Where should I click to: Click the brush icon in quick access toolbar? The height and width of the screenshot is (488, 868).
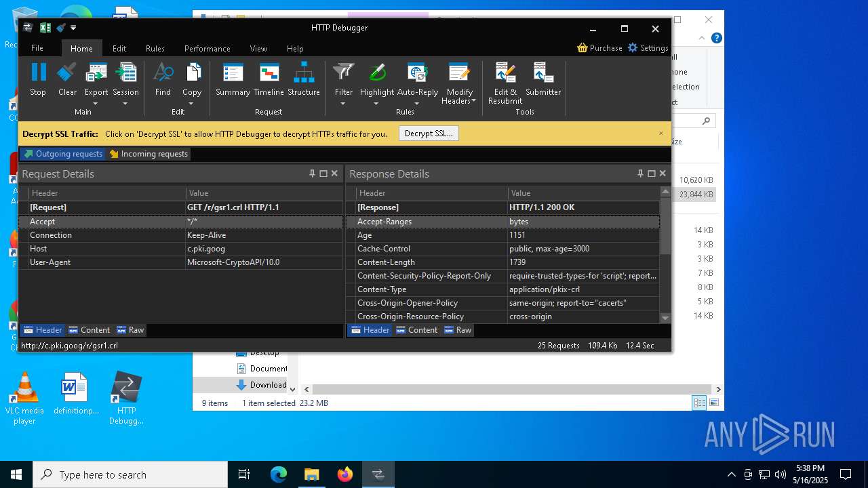coord(61,28)
